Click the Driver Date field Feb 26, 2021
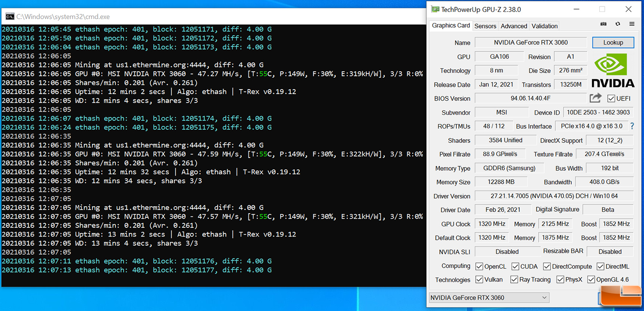Viewport: 644px width, 311px height. coord(503,210)
